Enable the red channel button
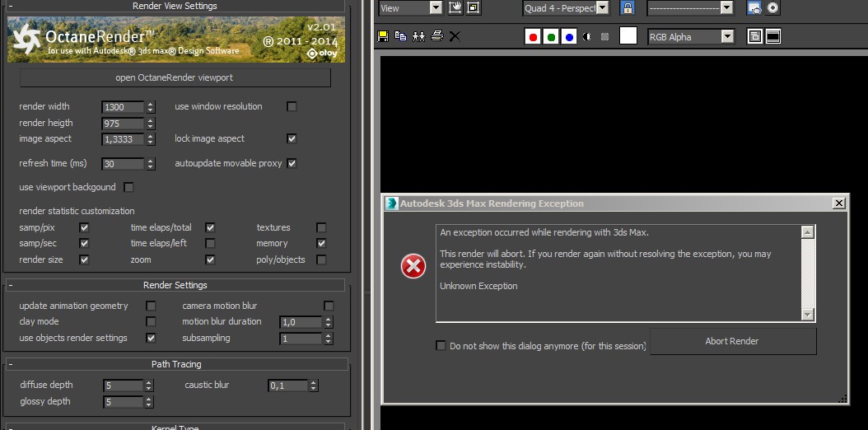This screenshot has width=868, height=430. pos(533,37)
